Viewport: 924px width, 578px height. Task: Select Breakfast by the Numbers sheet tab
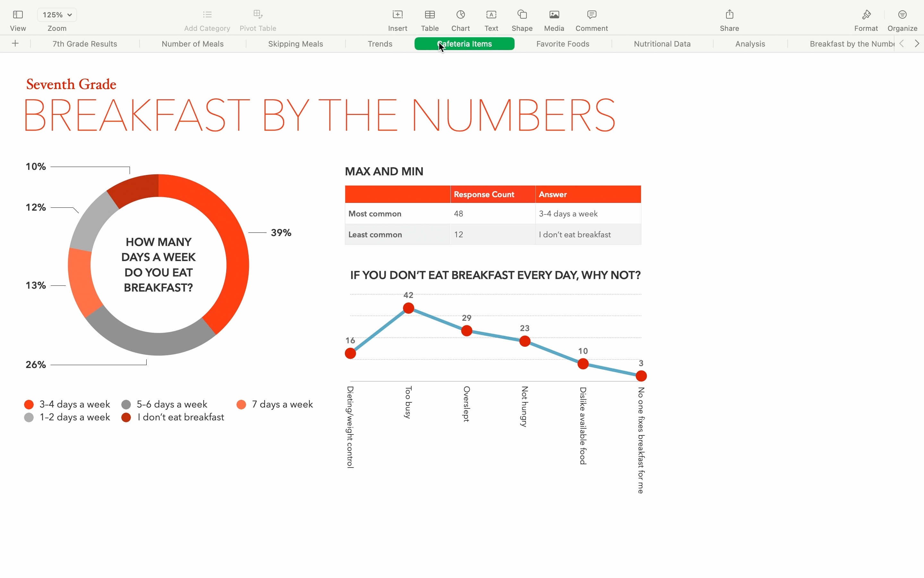[x=851, y=44]
